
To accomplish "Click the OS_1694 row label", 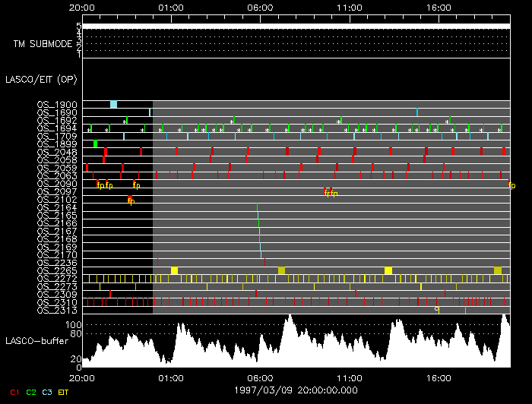I will click(x=56, y=128).
